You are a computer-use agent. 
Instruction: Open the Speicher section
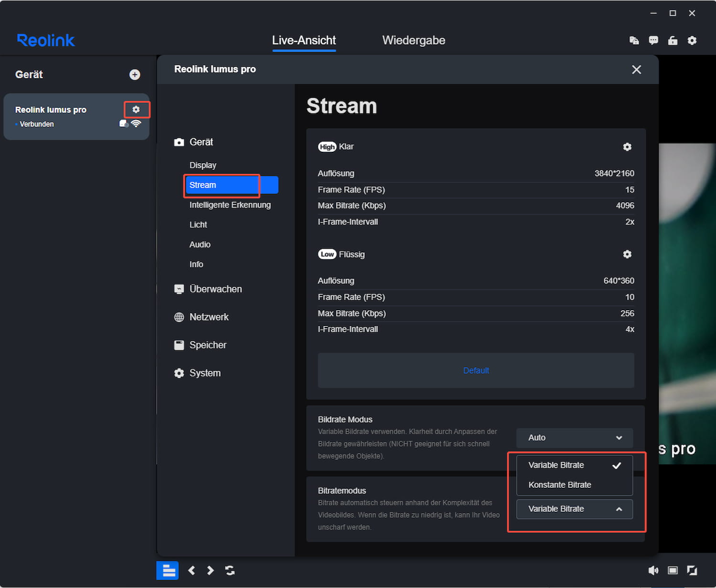point(200,345)
